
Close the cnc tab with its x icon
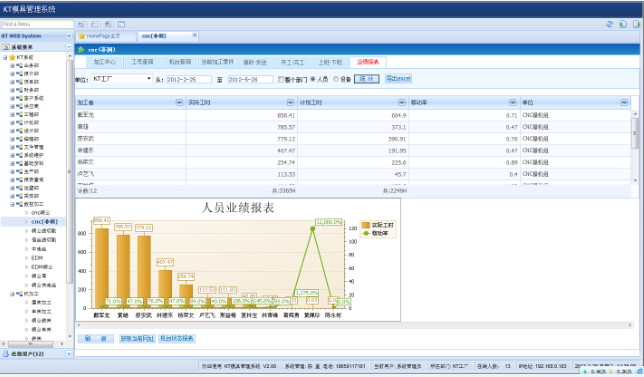(x=195, y=35)
